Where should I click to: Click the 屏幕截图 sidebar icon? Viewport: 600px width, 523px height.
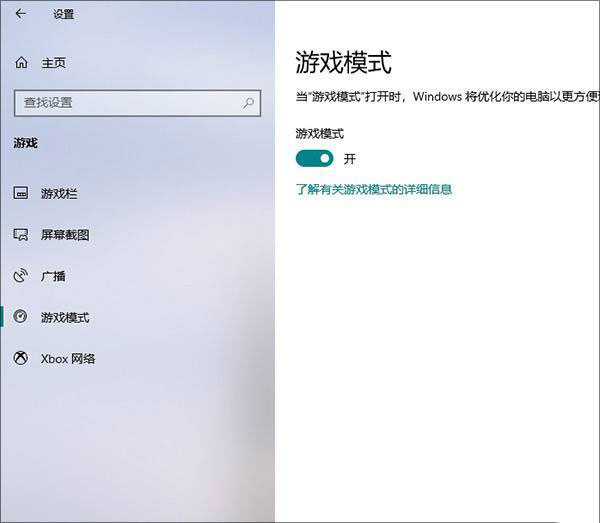click(x=21, y=235)
